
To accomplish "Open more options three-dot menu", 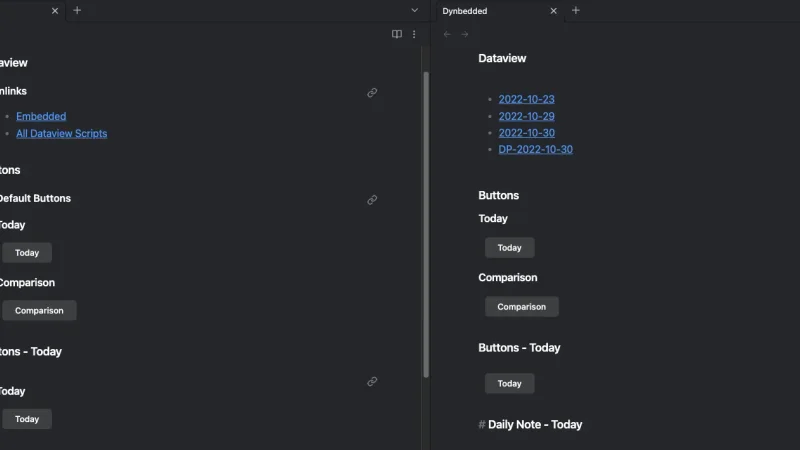I will pyautogui.click(x=414, y=34).
